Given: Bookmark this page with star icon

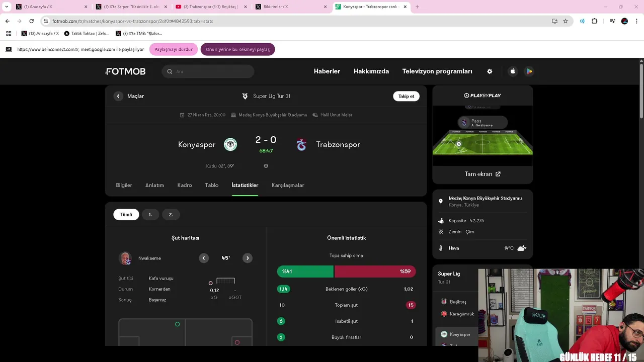Looking at the screenshot, I should (x=566, y=21).
